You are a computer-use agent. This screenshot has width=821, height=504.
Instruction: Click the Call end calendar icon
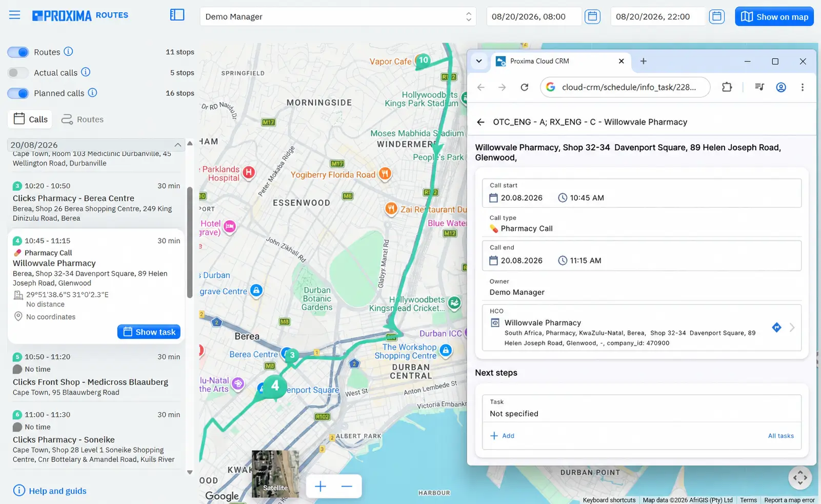493,260
